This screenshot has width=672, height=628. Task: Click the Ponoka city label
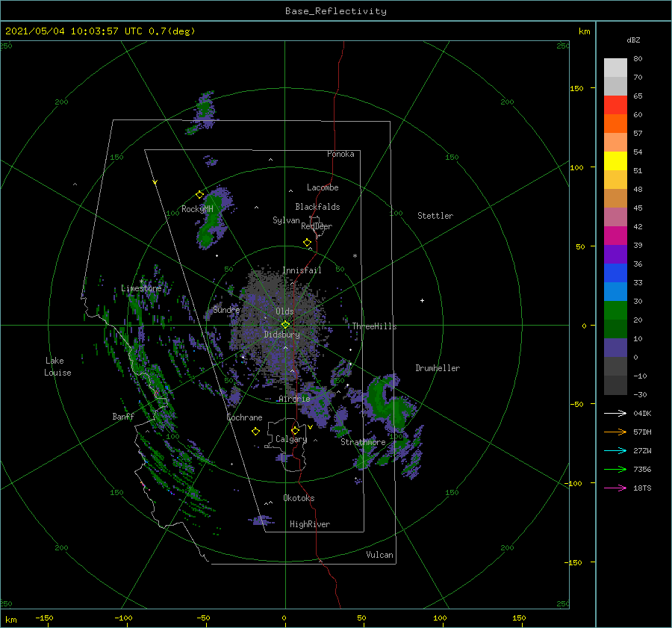click(340, 154)
